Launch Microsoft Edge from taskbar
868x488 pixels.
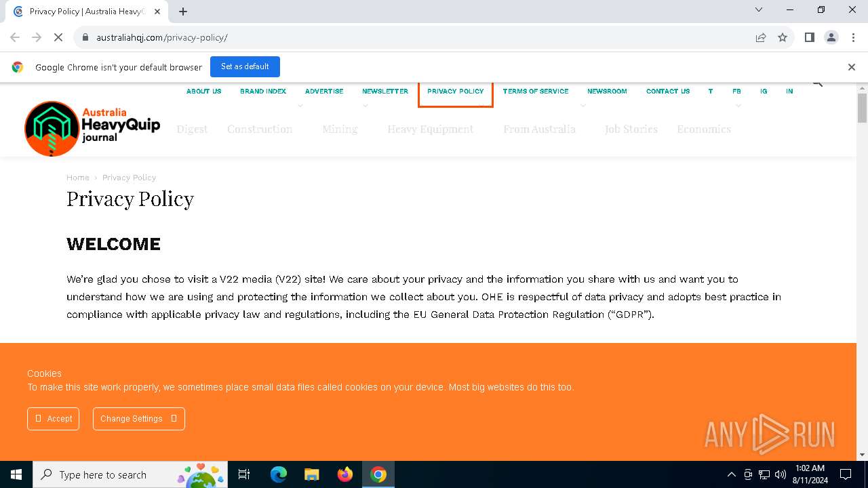pos(279,474)
